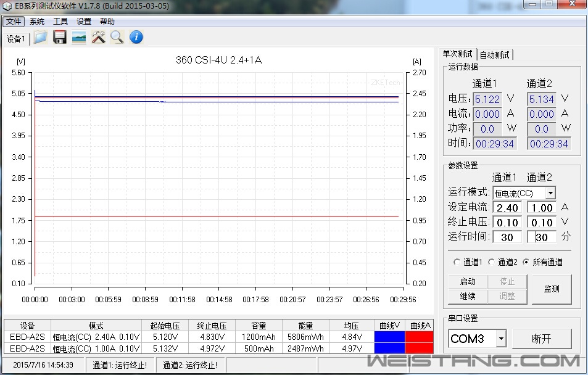
Task: Click the 5.120V start voltage cell
Action: coord(165,337)
